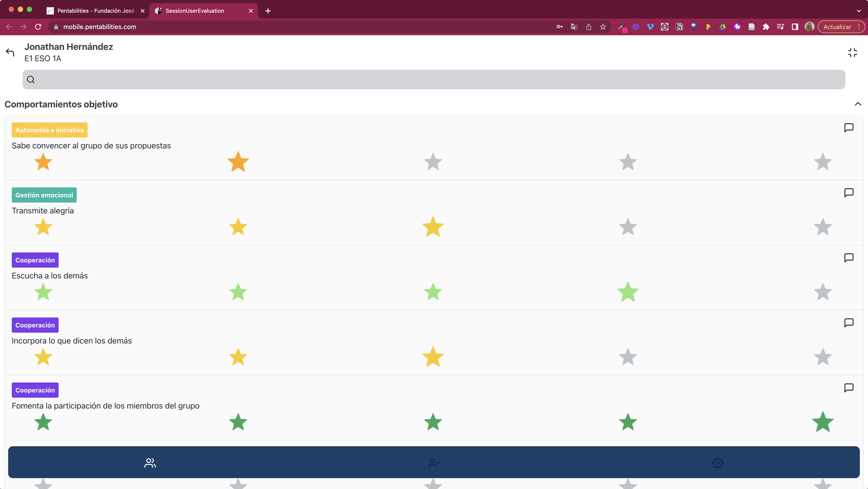Click the Actualizar update button
The width and height of the screenshot is (868, 489).
coord(837,27)
